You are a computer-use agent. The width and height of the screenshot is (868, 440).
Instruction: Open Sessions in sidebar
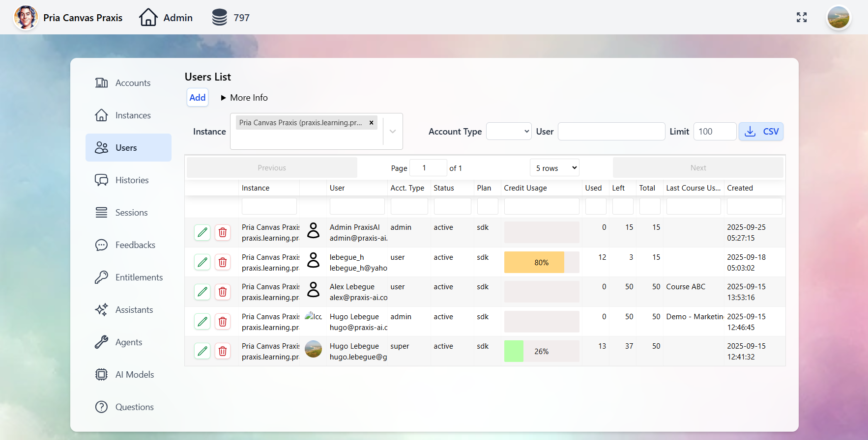pos(128,213)
